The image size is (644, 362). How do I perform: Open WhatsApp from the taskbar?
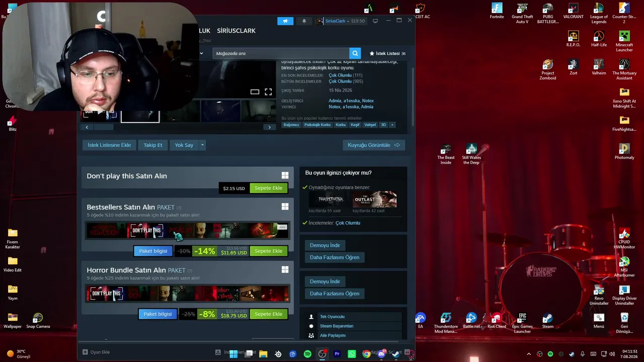point(352,354)
